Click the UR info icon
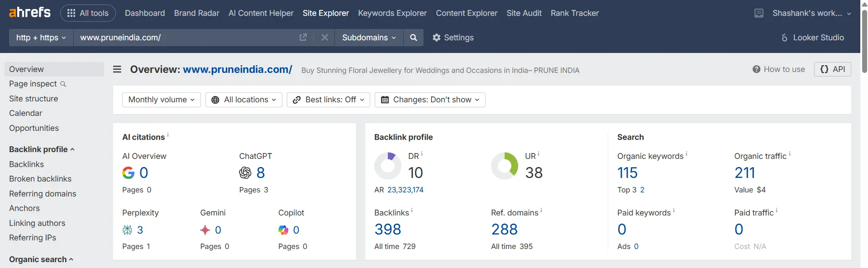Image resolution: width=868 pixels, height=268 pixels. (539, 154)
